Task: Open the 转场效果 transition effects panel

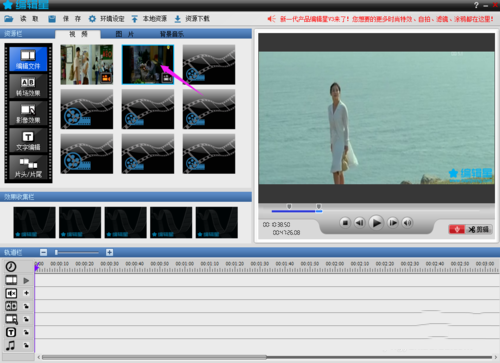Action: (28, 86)
